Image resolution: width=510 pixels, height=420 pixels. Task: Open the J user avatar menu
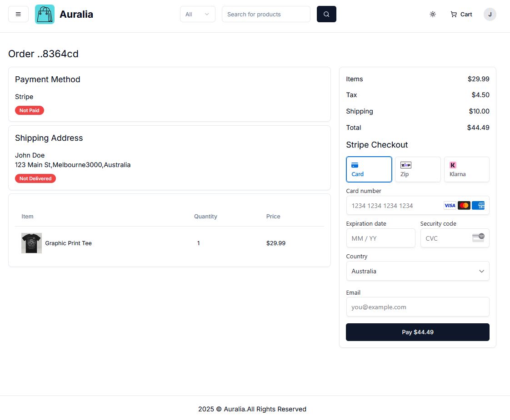tap(490, 14)
